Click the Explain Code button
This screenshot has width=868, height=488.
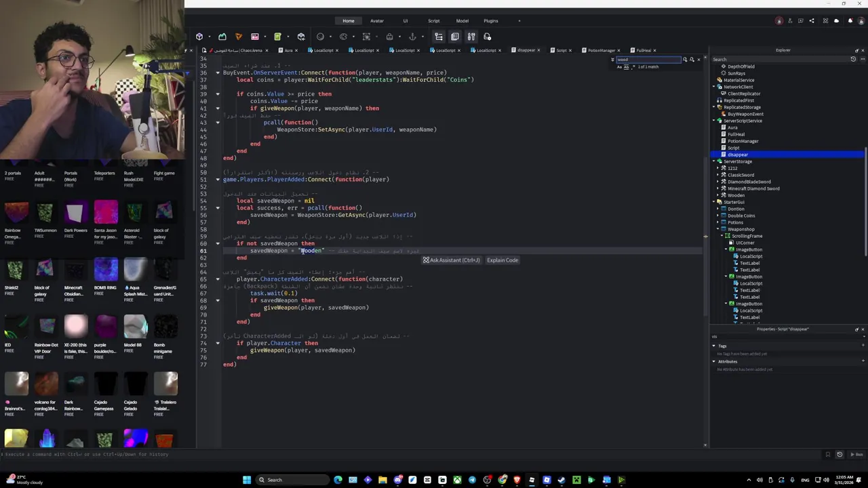[502, 260]
